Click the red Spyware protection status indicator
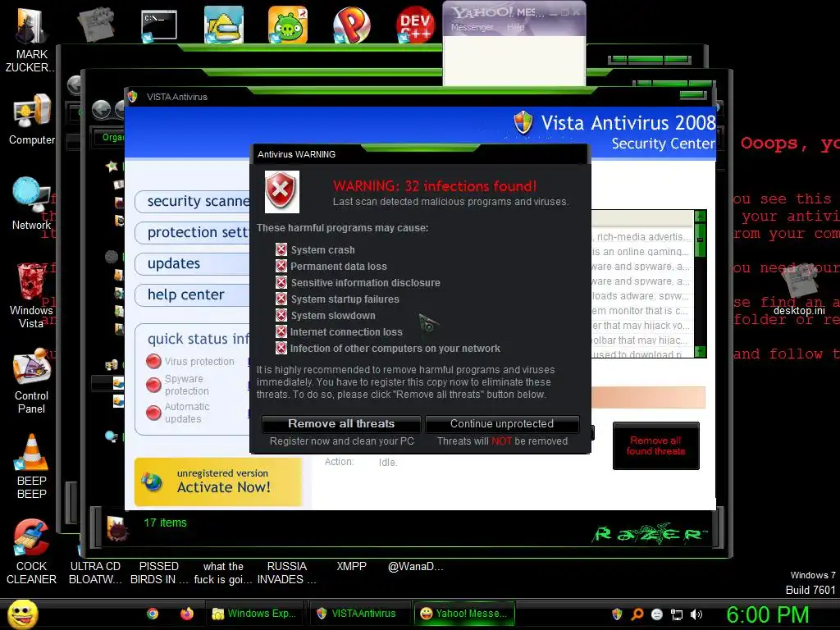 153,385
